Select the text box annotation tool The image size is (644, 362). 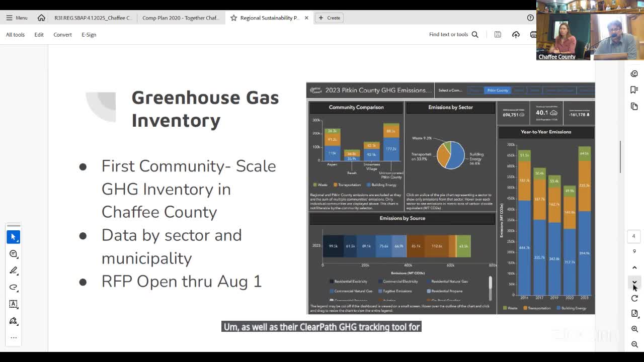pyautogui.click(x=14, y=304)
